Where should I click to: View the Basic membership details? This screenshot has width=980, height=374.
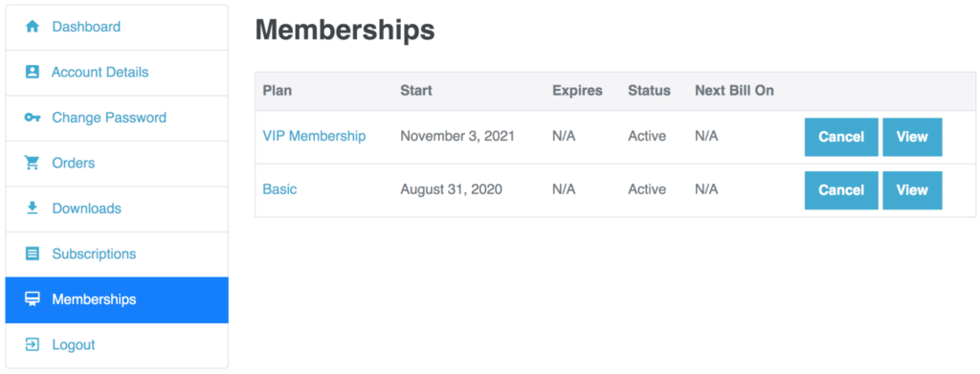[x=912, y=190]
